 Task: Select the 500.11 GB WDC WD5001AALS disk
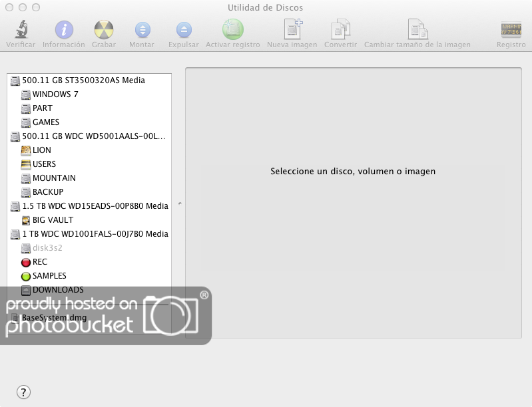(x=89, y=136)
